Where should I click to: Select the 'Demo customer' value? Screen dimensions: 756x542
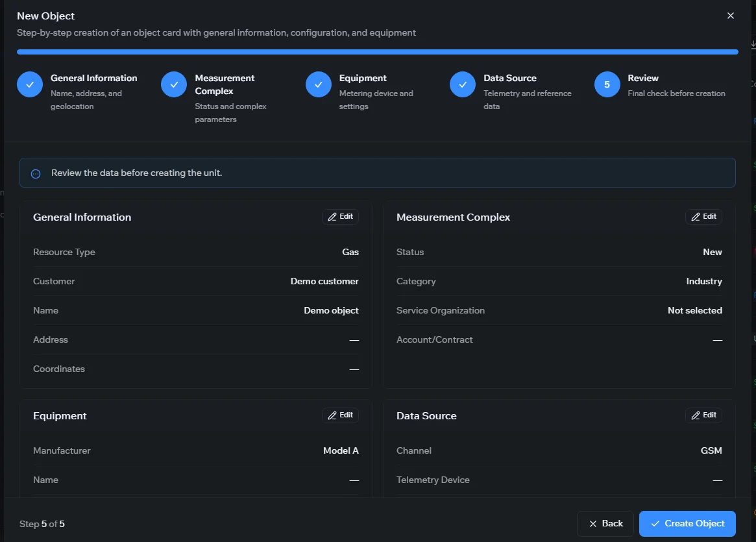coord(324,281)
